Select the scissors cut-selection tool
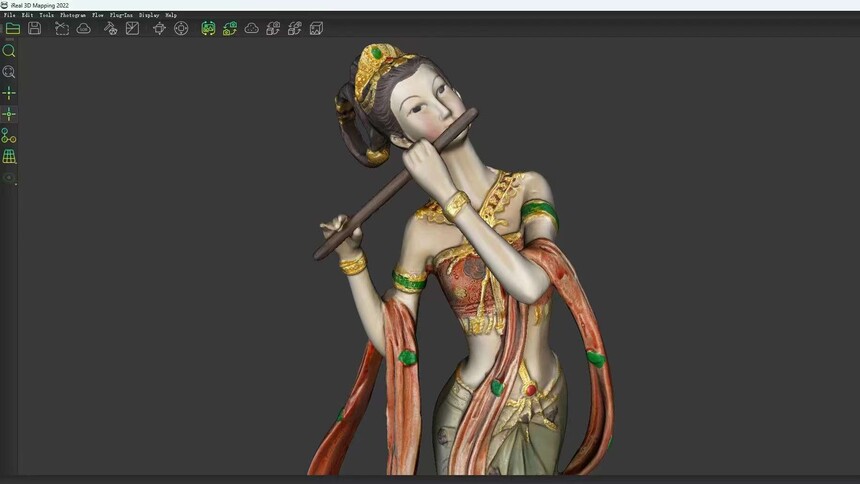The width and height of the screenshot is (860, 484). [x=62, y=29]
